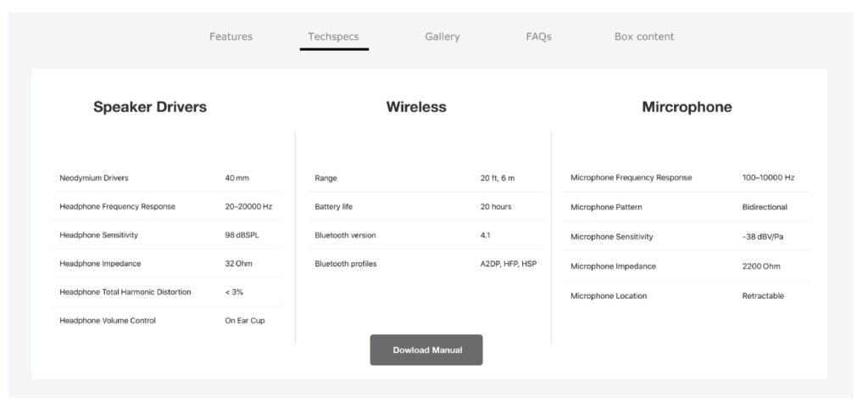Switch to the Features tab
Viewport: 868px width, 409px height.
[231, 36]
